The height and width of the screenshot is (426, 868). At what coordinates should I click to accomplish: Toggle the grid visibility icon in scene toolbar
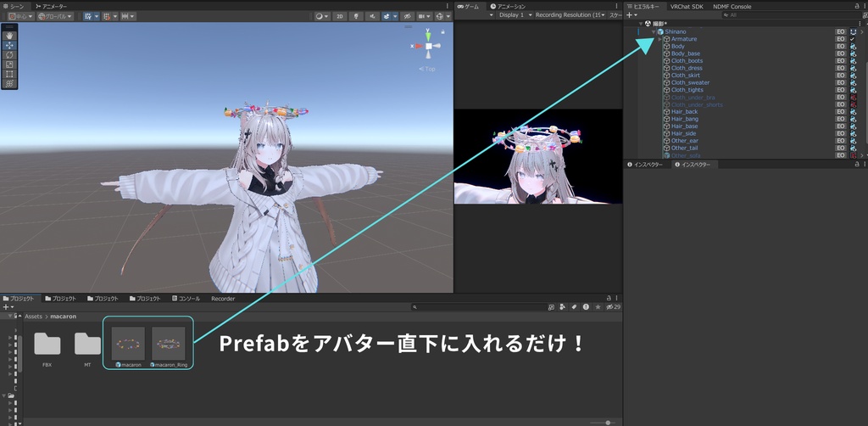pyautogui.click(x=88, y=16)
